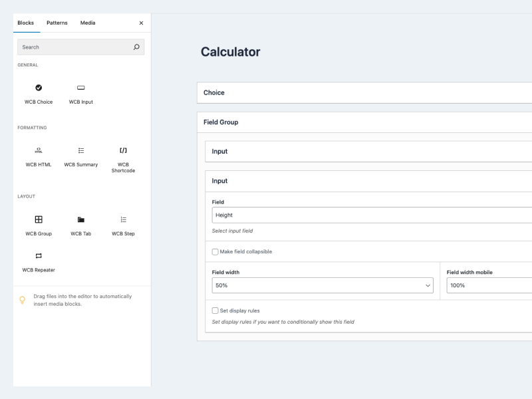Expand the Choice block header
This screenshot has width=532, height=399.
(364, 92)
